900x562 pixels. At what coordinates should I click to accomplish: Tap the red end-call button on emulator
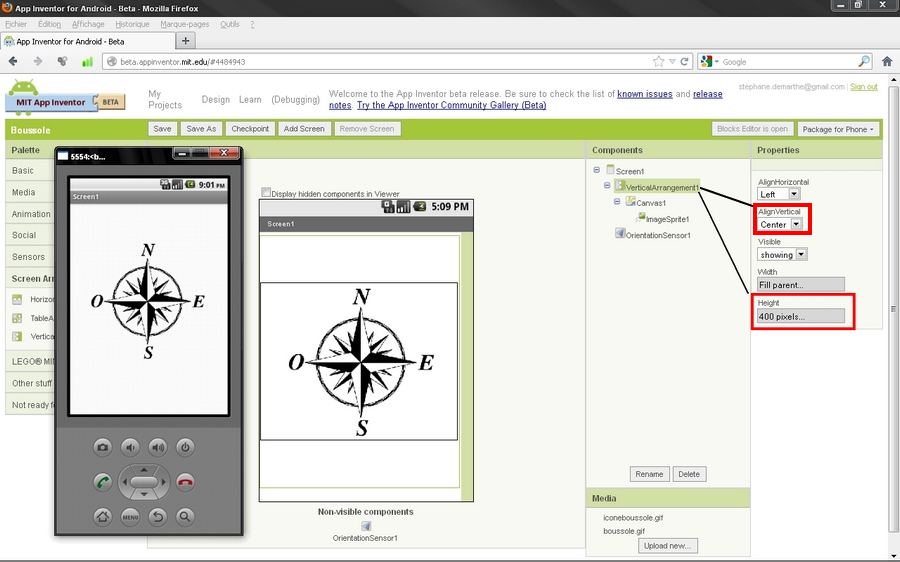[x=185, y=482]
